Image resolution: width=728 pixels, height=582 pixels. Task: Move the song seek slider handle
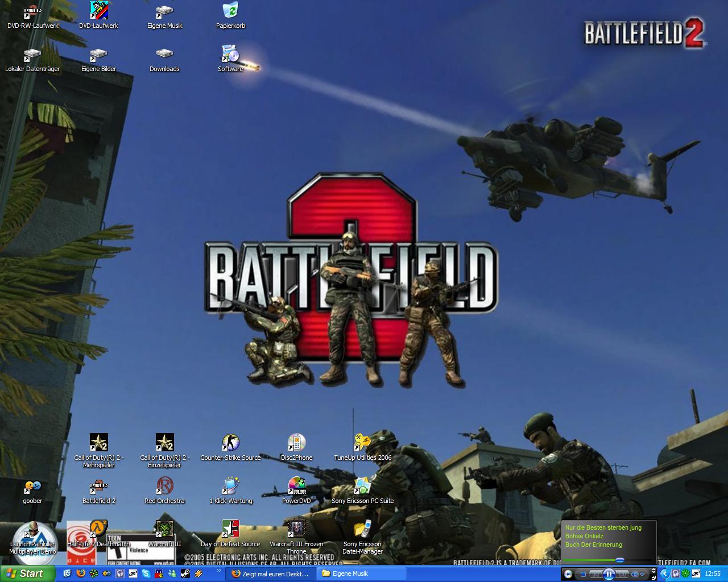point(620,560)
